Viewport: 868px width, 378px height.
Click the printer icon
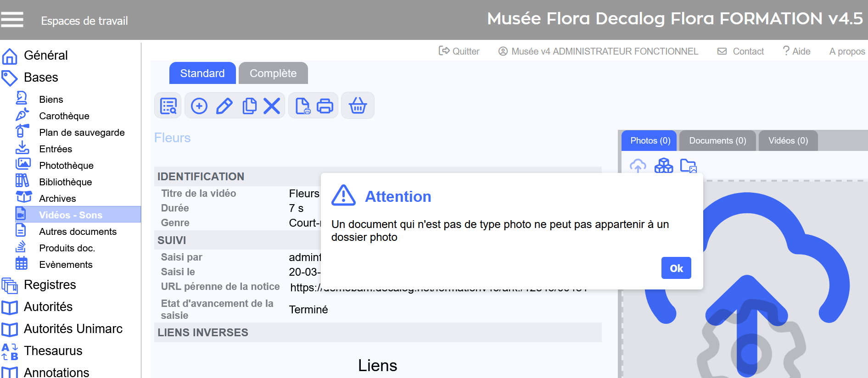325,106
